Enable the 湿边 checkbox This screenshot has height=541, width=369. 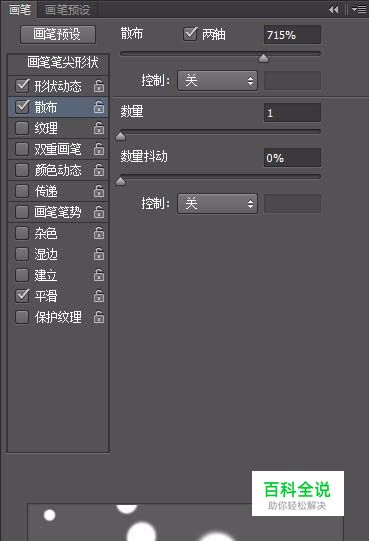pos(22,254)
